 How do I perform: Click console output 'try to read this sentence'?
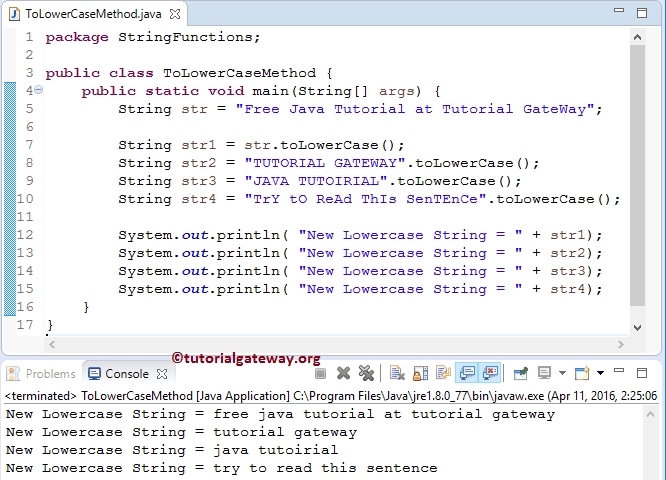pyautogui.click(x=325, y=468)
